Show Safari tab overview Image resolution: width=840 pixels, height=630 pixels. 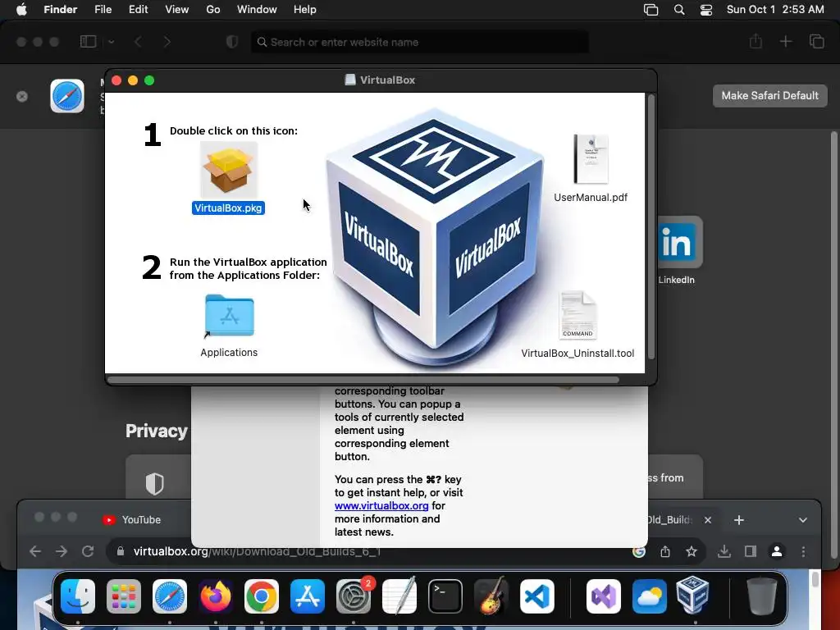pyautogui.click(x=816, y=41)
